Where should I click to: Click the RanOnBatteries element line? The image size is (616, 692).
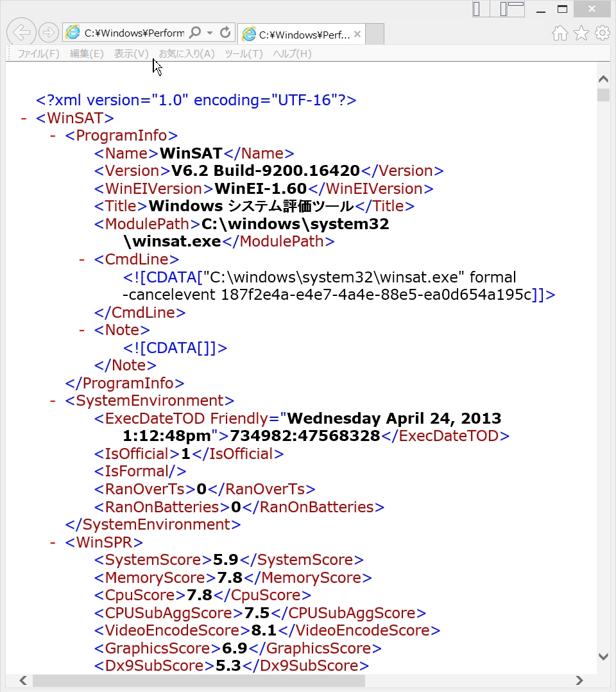[x=239, y=507]
